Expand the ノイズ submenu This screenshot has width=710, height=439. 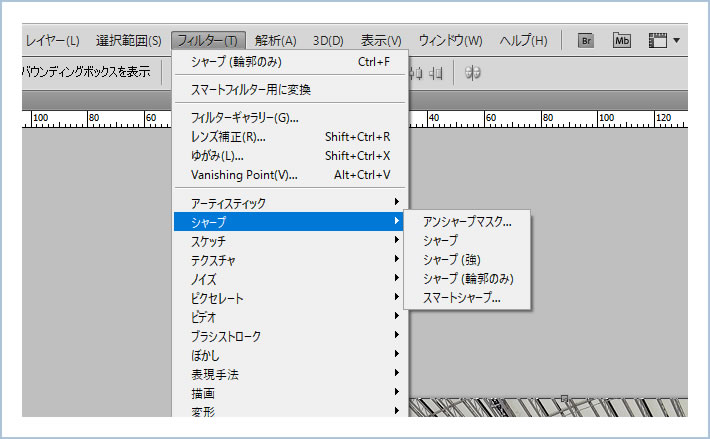coord(290,279)
